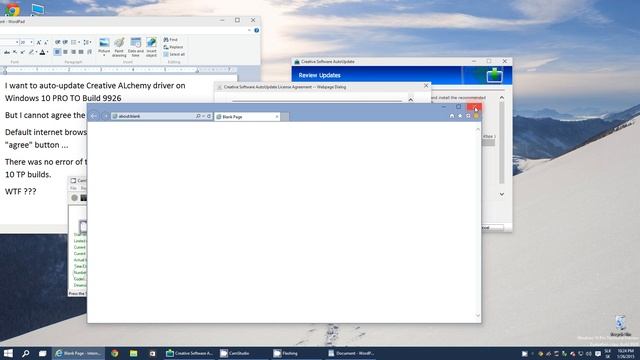
Task: Toggle center alignment in WordPad
Action: [x=65, y=52]
